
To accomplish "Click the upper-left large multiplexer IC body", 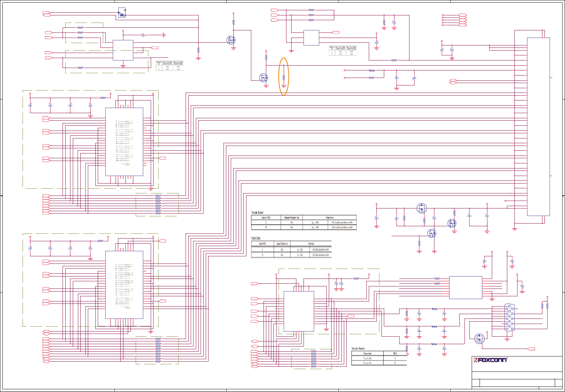I will point(124,142).
